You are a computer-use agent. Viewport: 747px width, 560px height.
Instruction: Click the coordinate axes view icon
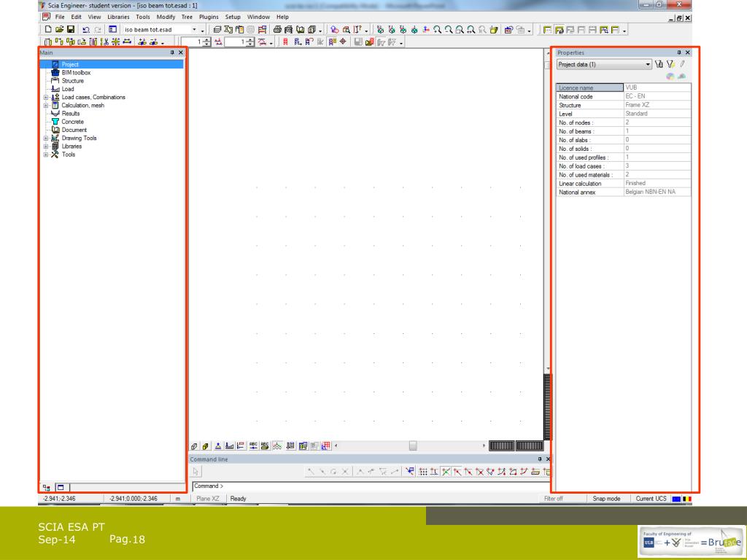coord(426,29)
